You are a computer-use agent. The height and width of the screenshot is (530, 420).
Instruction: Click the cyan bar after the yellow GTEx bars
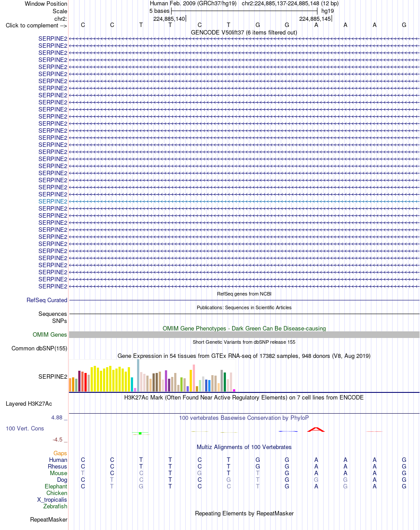coord(132,384)
